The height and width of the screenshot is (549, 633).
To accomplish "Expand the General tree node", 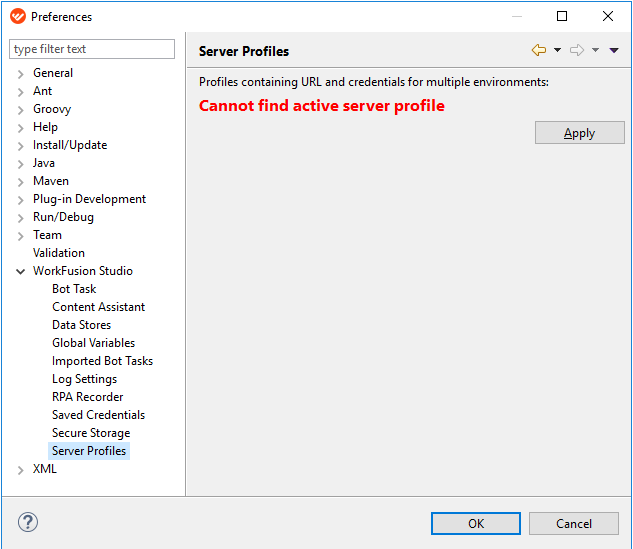I will coord(21,74).
